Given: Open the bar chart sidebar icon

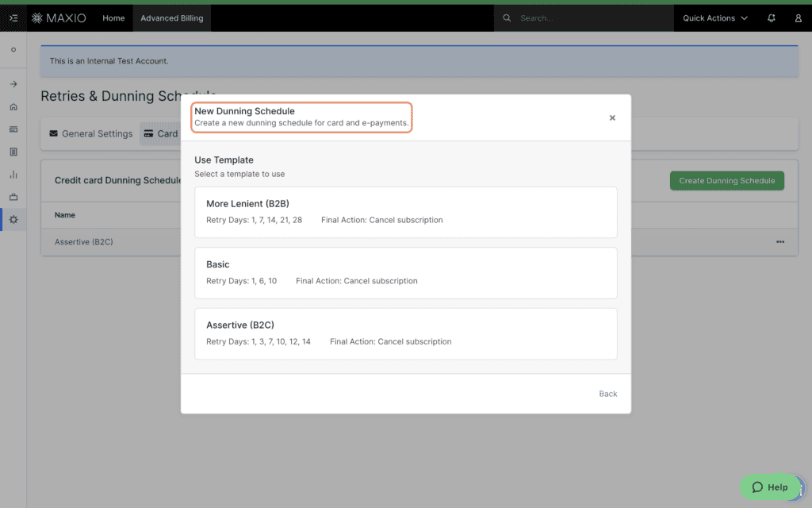Looking at the screenshot, I should coord(13,175).
